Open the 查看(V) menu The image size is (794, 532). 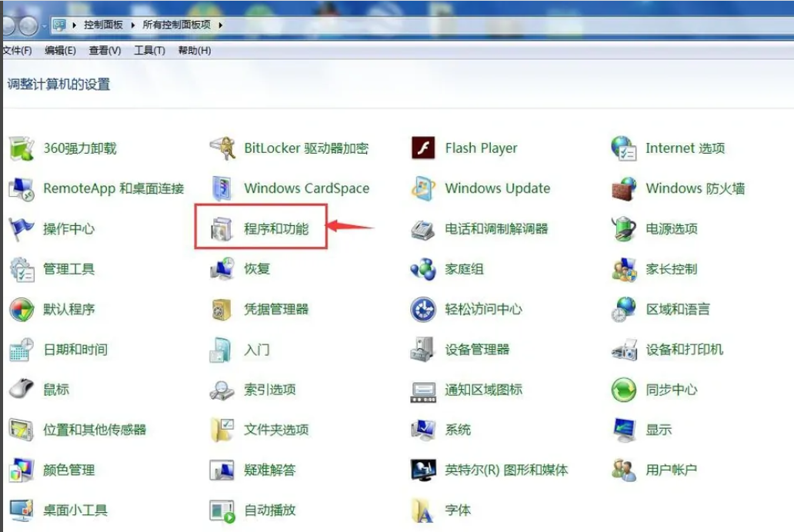coord(105,51)
